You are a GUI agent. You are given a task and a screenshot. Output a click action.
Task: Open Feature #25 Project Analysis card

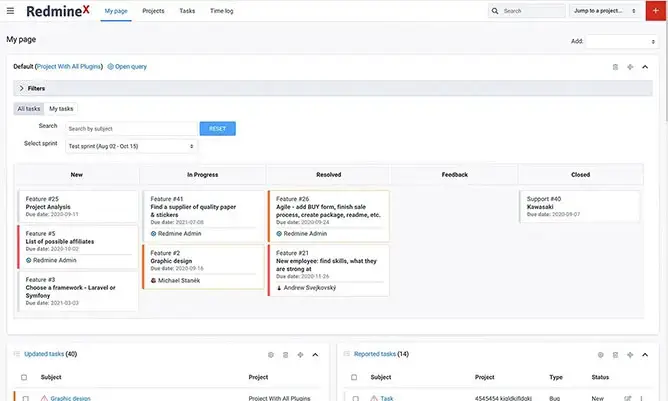point(78,207)
